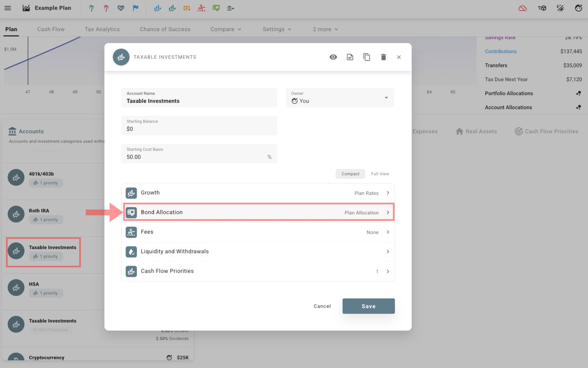Click the blue flag icon in toolbar
The width and height of the screenshot is (588, 368).
tap(136, 8)
